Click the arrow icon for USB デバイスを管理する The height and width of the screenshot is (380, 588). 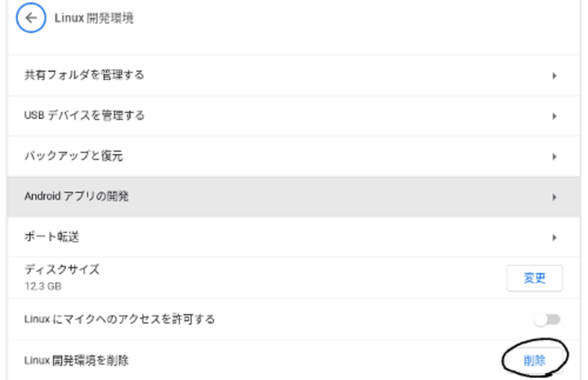coord(554,116)
